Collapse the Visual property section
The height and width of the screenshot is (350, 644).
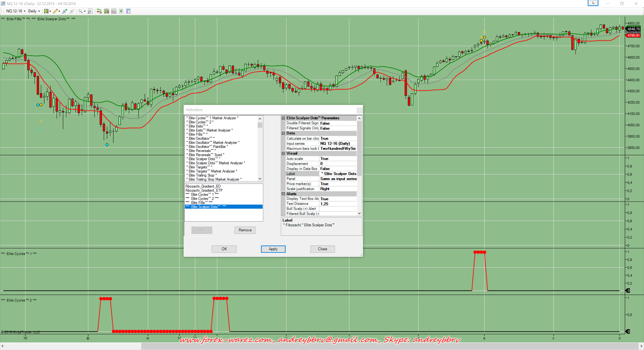point(283,153)
